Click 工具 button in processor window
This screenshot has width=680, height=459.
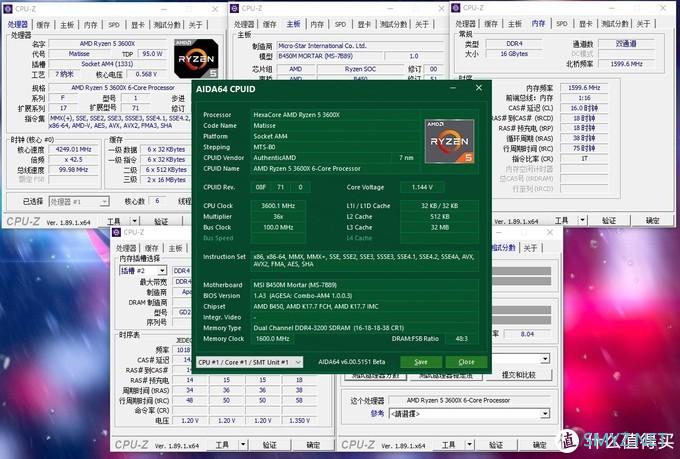(x=114, y=221)
